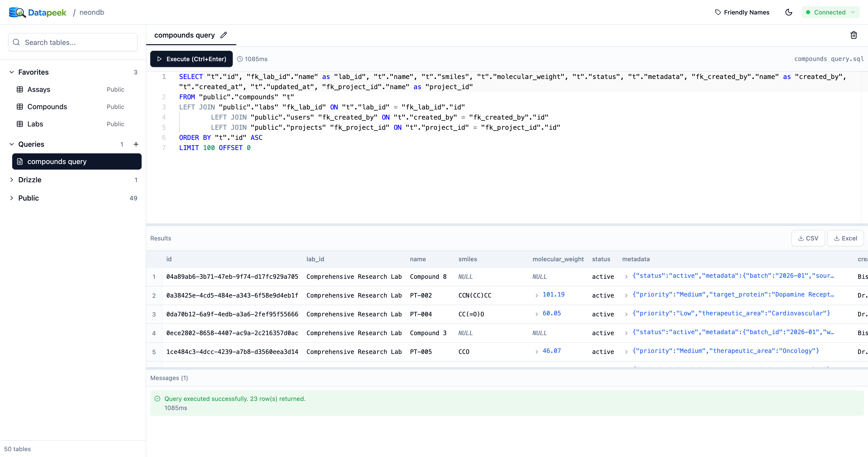This screenshot has height=457, width=868.
Task: Collapse the Favorites section
Action: click(x=12, y=72)
